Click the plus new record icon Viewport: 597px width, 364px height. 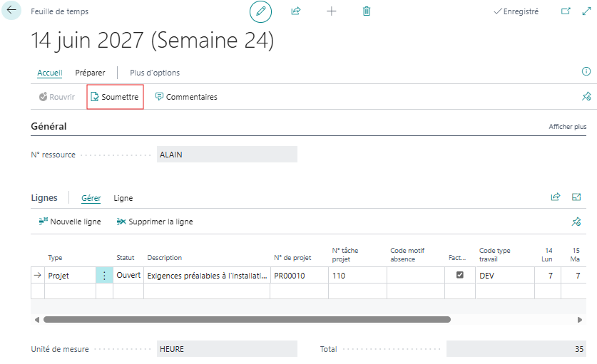pyautogui.click(x=331, y=11)
